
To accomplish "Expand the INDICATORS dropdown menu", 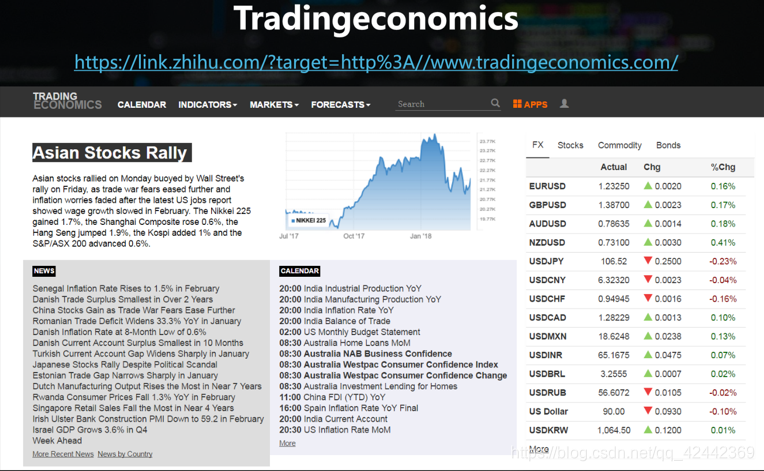I will [208, 105].
